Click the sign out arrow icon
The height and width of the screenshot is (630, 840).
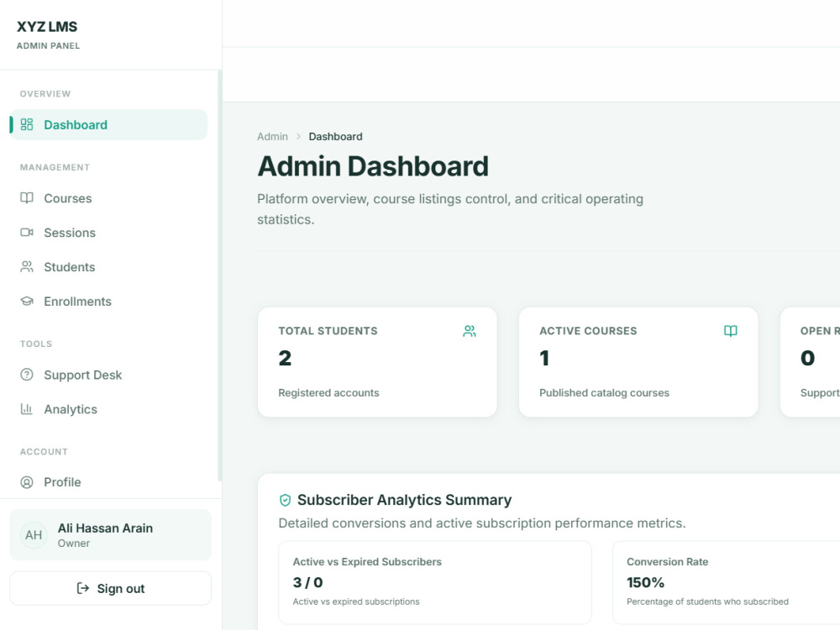click(x=82, y=588)
